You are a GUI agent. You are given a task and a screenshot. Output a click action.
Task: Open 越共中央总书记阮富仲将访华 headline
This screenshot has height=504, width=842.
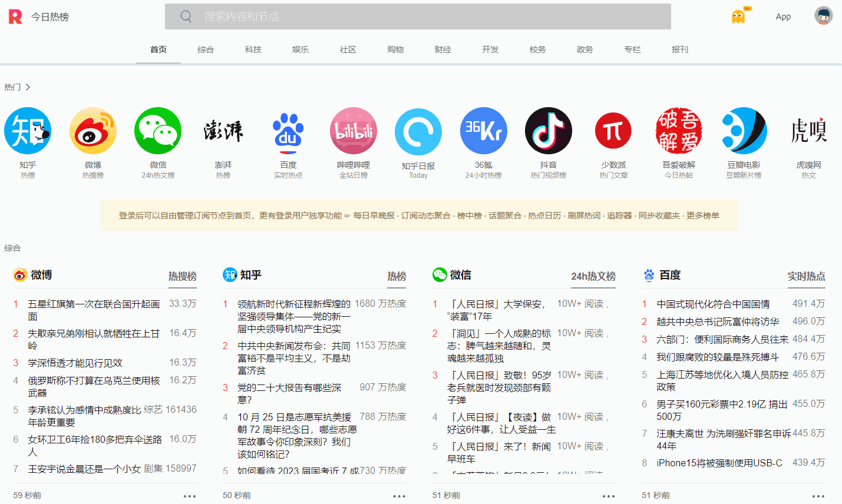pyautogui.click(x=718, y=322)
